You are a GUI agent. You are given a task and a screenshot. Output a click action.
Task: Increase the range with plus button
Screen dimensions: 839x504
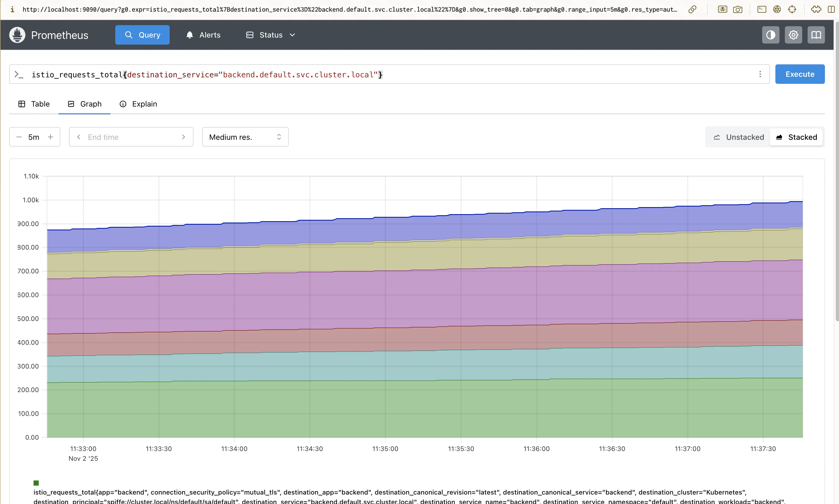pyautogui.click(x=51, y=137)
